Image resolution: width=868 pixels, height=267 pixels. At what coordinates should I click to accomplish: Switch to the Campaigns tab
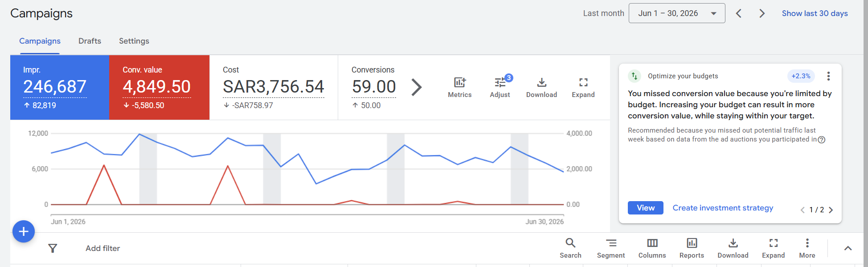[x=40, y=41]
